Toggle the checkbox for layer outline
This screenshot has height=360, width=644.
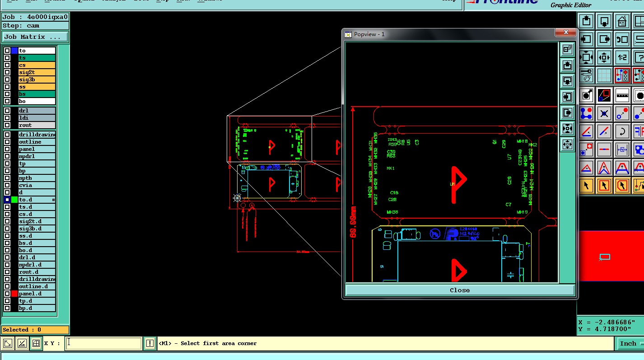(x=7, y=142)
